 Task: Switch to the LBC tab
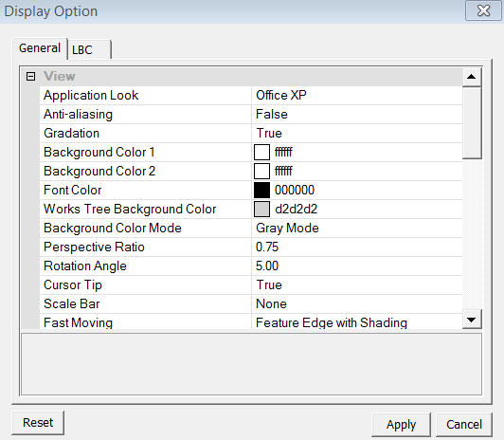pos(89,49)
